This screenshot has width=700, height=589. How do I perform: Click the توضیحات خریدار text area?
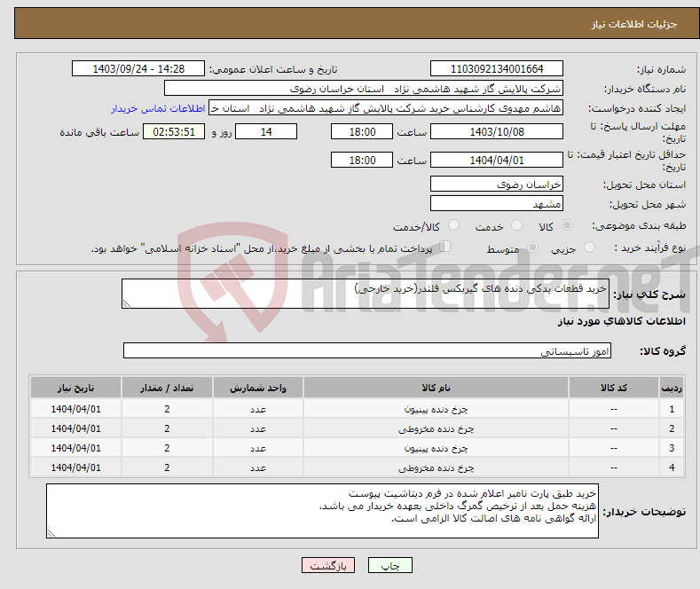322,511
